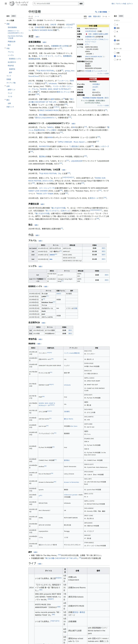The image size is (138, 644).
Task: Go to タイアップ曲 in contents sidebar
Action: pyautogui.click(x=11, y=83)
